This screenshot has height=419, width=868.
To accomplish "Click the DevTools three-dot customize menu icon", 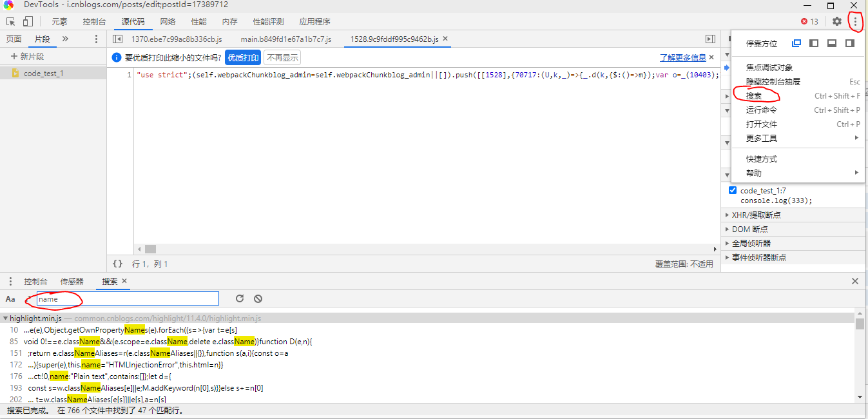I will [x=855, y=21].
